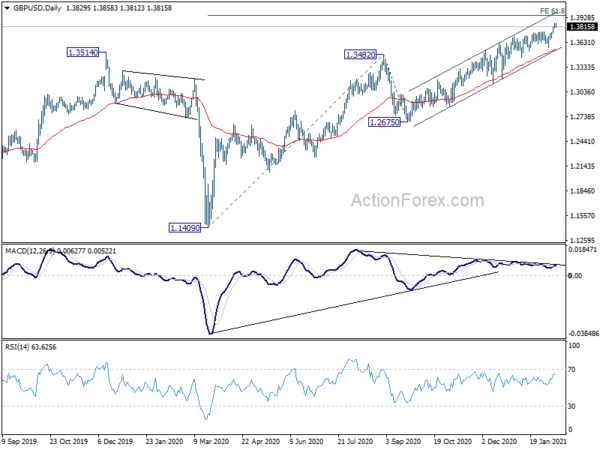Open the chart dropdown arrow beside GBPUSD
The width and height of the screenshot is (600, 450).
click(x=7, y=8)
